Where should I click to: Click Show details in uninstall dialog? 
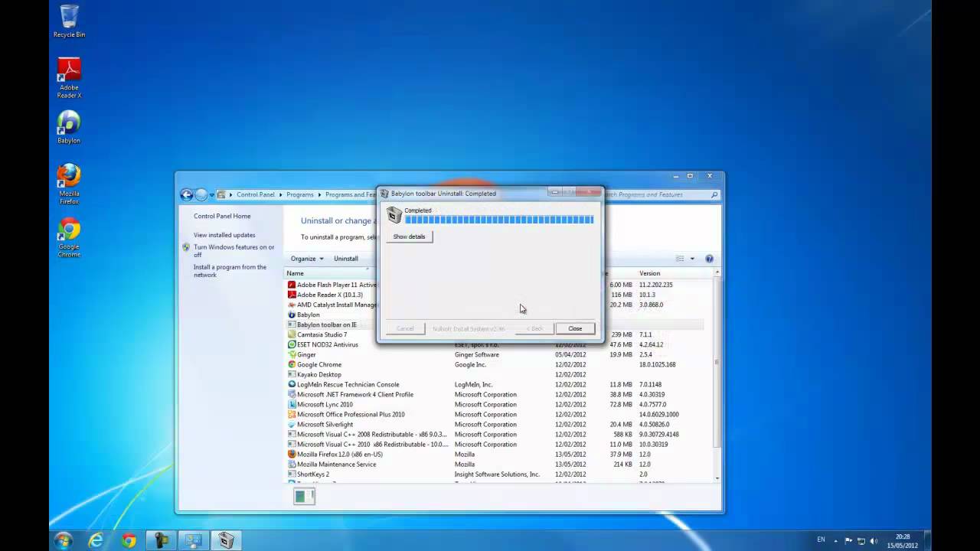point(409,236)
